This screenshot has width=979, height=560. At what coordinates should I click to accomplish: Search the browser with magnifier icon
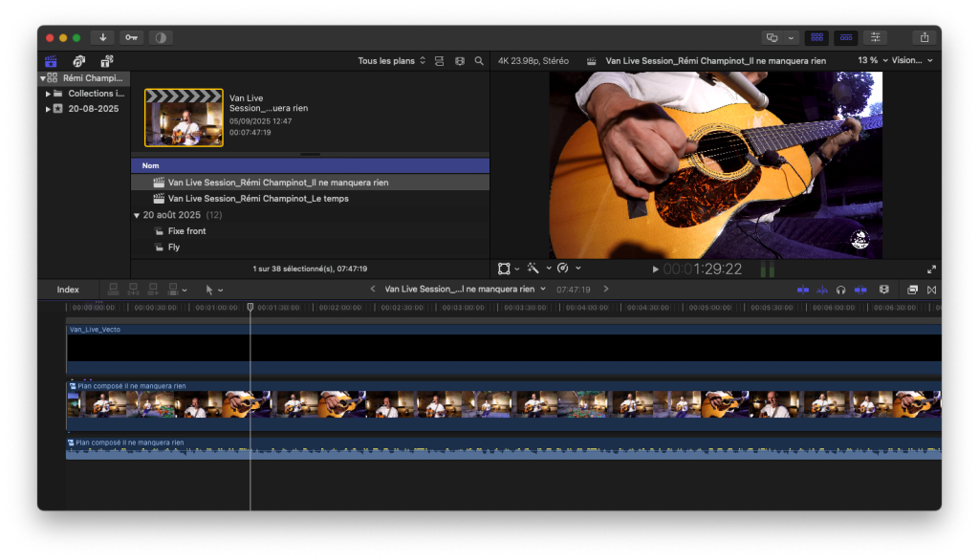coord(479,61)
